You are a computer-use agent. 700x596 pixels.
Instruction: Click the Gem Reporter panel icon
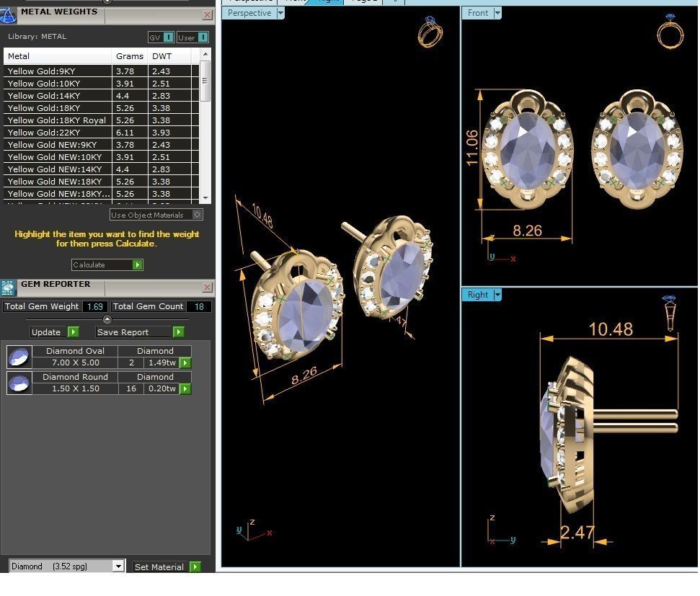[8, 288]
